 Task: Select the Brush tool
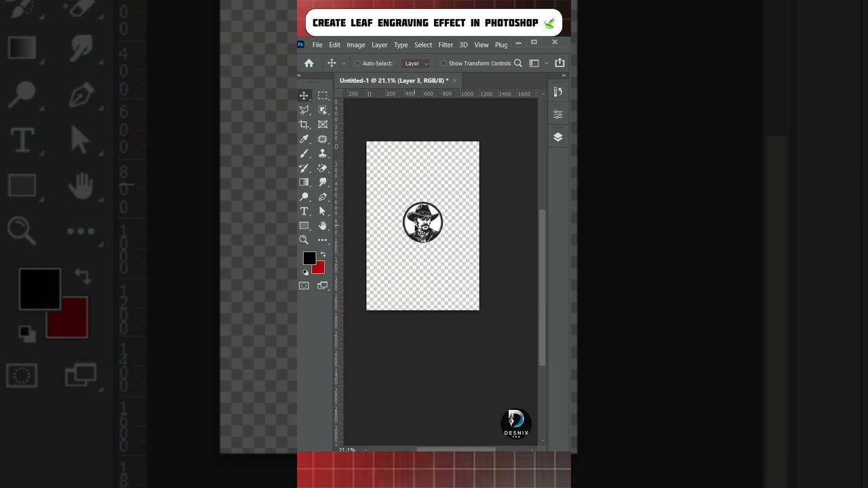coord(304,153)
